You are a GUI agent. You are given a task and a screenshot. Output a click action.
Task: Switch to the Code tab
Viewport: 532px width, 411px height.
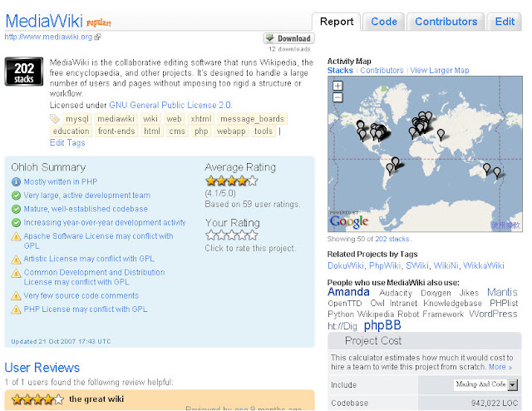pos(384,22)
